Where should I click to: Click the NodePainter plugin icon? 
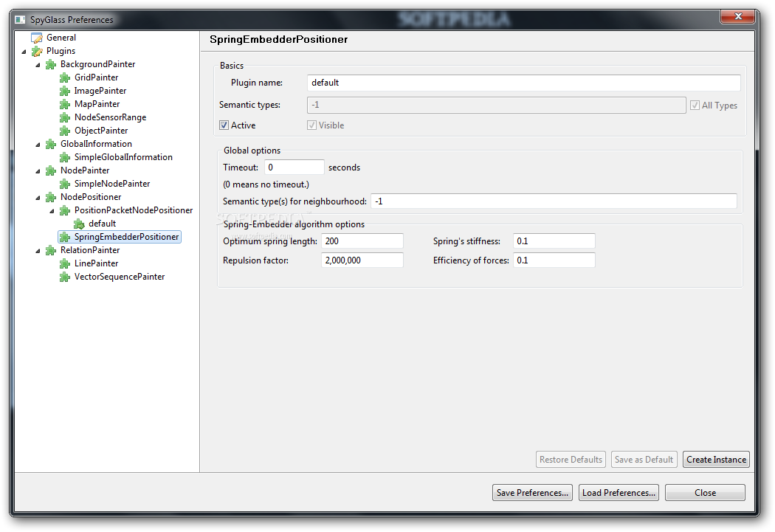pyautogui.click(x=50, y=170)
